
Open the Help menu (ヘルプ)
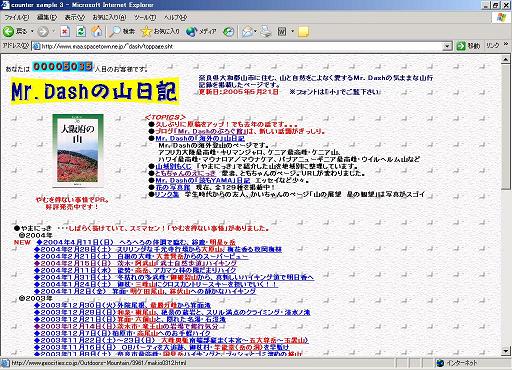click(x=175, y=17)
